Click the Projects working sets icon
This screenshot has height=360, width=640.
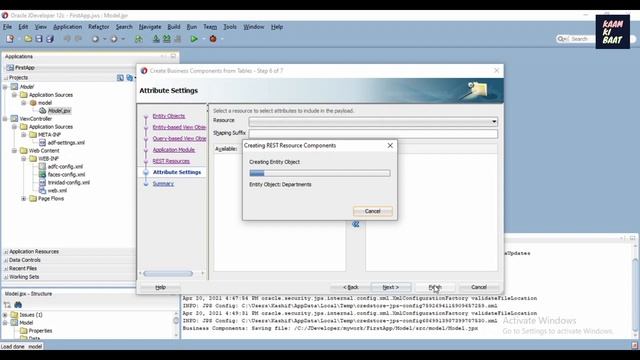click(129, 78)
